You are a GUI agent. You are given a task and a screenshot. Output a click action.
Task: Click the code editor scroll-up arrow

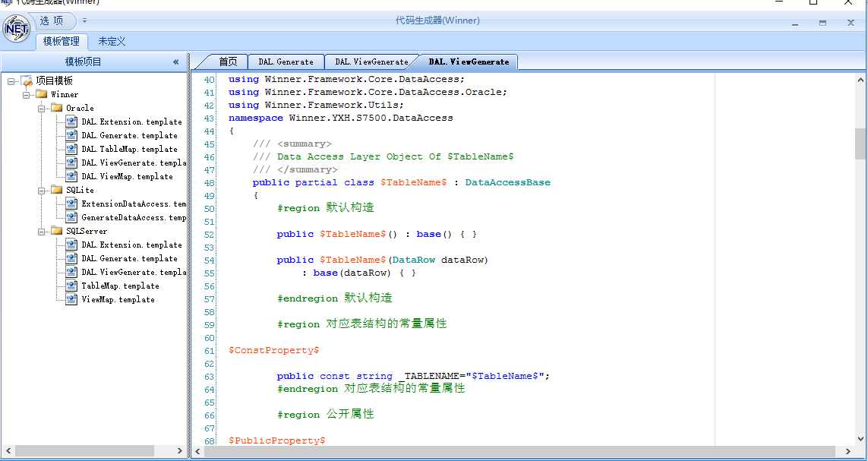click(x=860, y=80)
